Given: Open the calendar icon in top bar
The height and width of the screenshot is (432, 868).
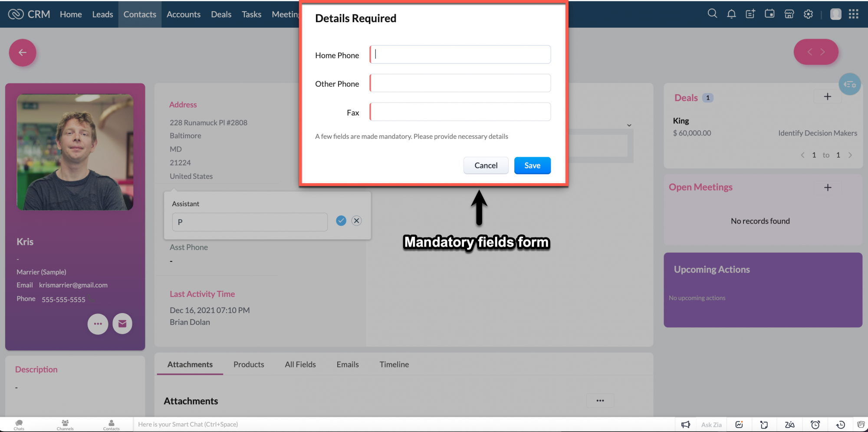Looking at the screenshot, I should point(769,13).
